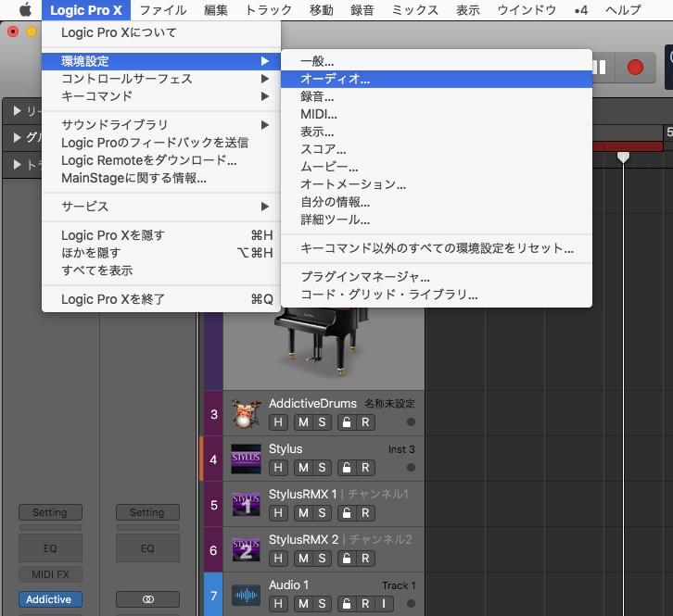Open プラグインマネージャ...

[437, 277]
